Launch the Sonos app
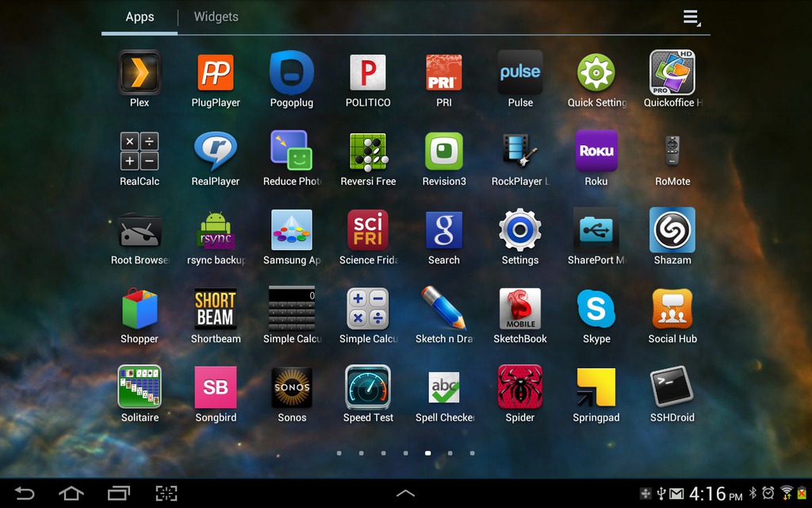 tap(292, 387)
